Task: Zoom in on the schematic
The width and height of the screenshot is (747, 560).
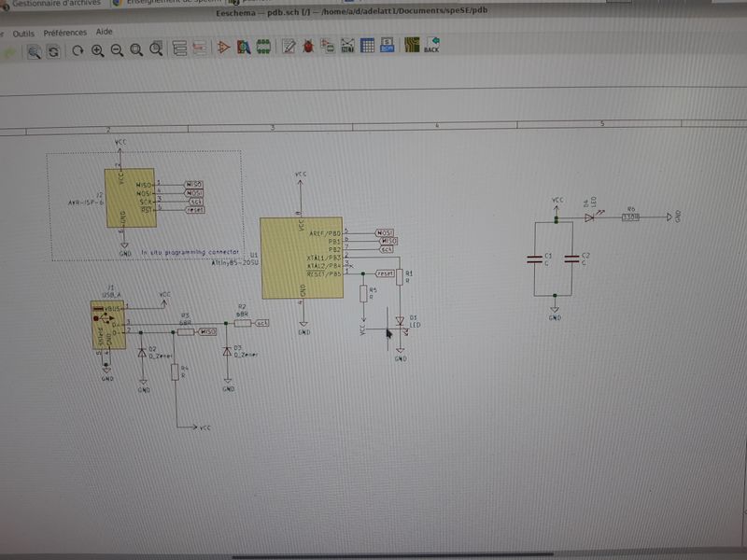Action: coord(98,50)
